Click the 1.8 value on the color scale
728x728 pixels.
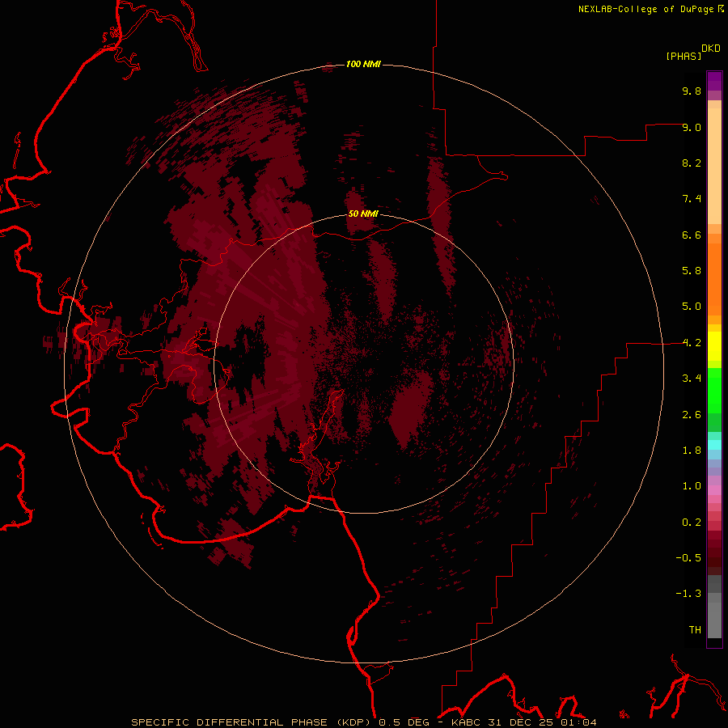[692, 451]
